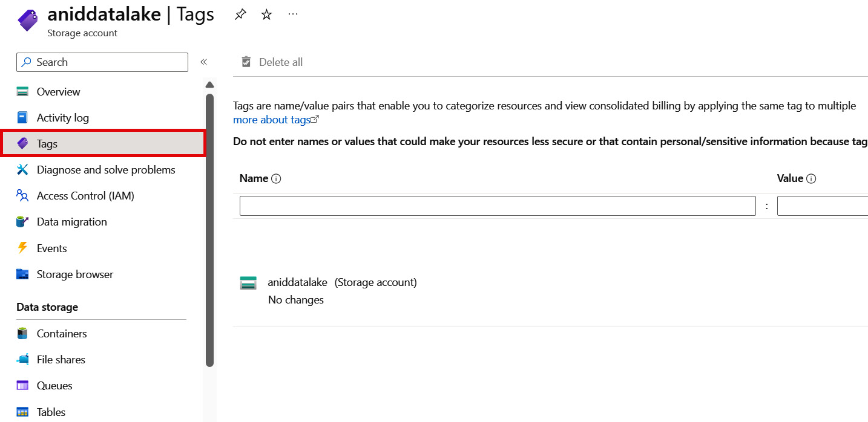Click the Data migration icon
The height and width of the screenshot is (422, 868).
click(23, 222)
